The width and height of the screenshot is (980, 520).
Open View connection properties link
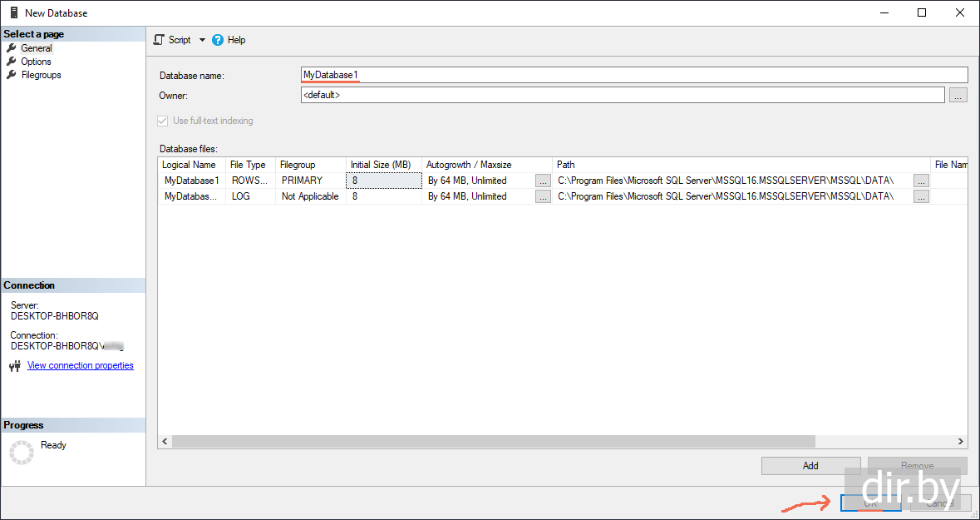80,365
